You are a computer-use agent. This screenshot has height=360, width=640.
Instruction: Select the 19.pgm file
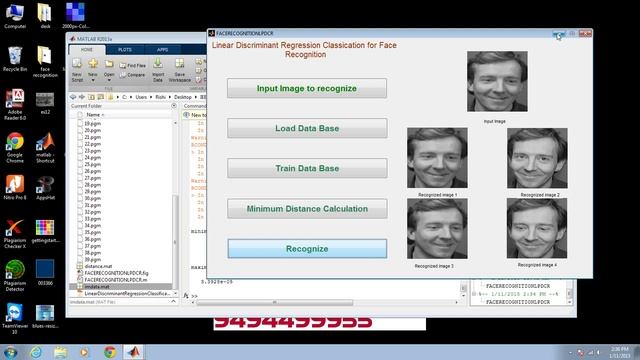(93, 124)
